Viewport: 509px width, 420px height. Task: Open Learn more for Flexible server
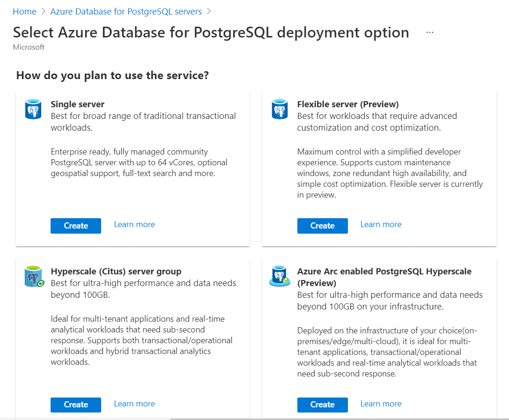tap(381, 225)
